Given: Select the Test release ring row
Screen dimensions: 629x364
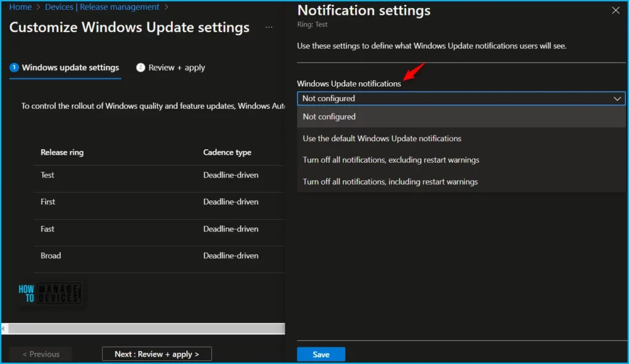Looking at the screenshot, I should [x=159, y=175].
